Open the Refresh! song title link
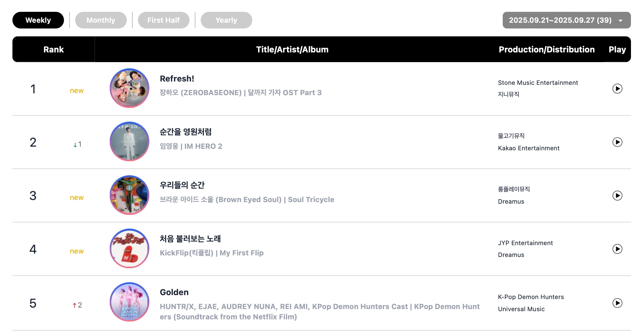The image size is (644, 333). (x=177, y=79)
